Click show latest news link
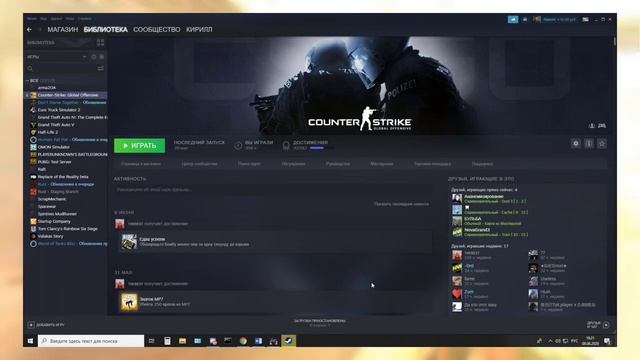Screen dimensions: 640x360 click(x=401, y=204)
